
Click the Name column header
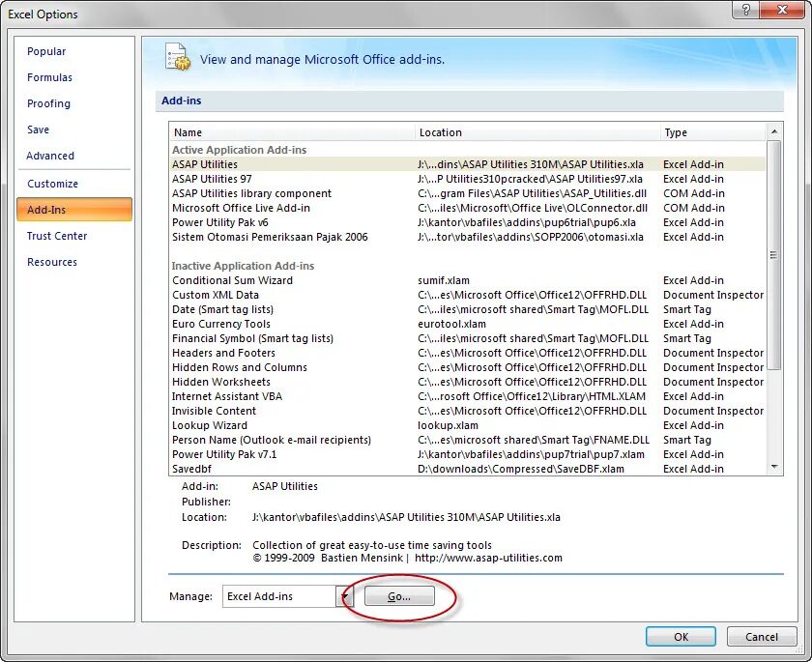[x=292, y=132]
